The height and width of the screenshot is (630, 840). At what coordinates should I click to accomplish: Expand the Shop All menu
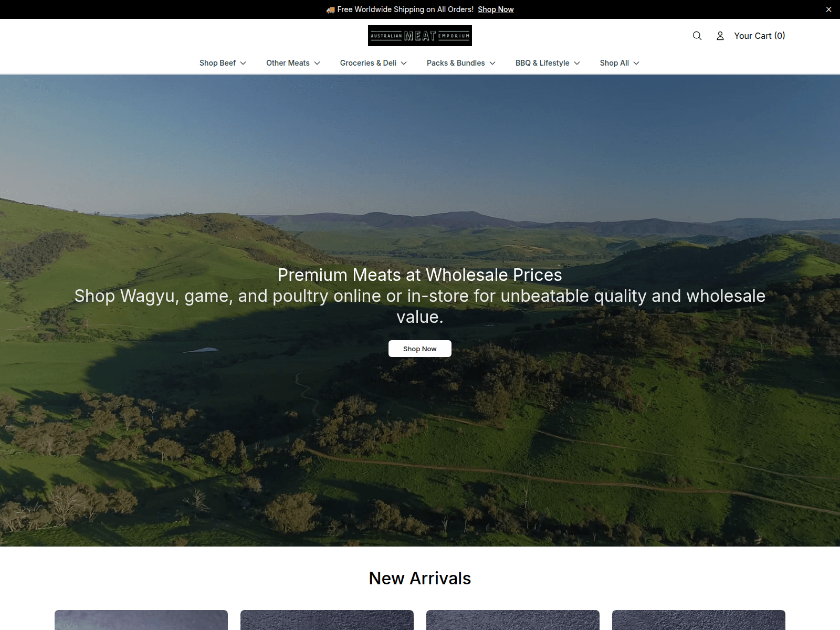coord(619,63)
